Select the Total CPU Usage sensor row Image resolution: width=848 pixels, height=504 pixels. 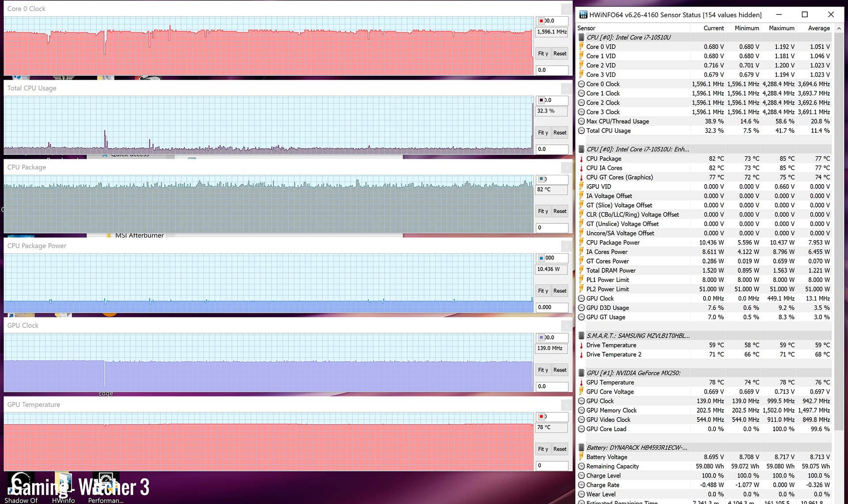tap(608, 131)
